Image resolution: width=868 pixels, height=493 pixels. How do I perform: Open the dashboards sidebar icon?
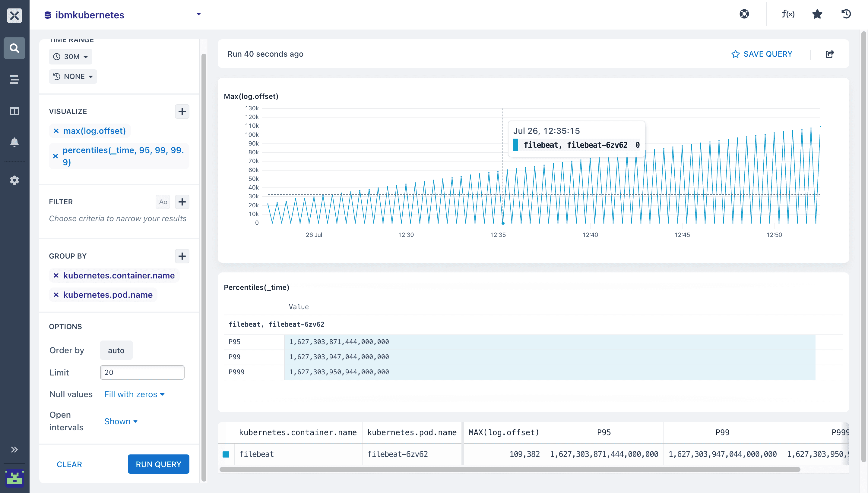(x=14, y=111)
